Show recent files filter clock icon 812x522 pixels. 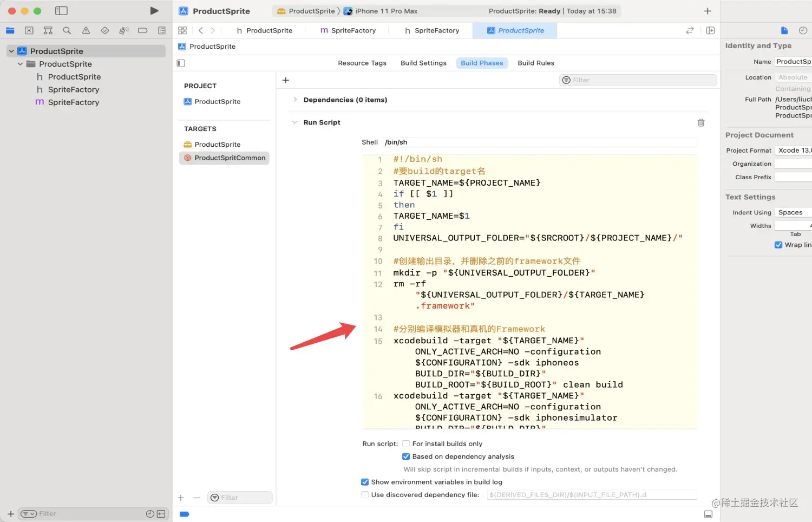[150, 513]
